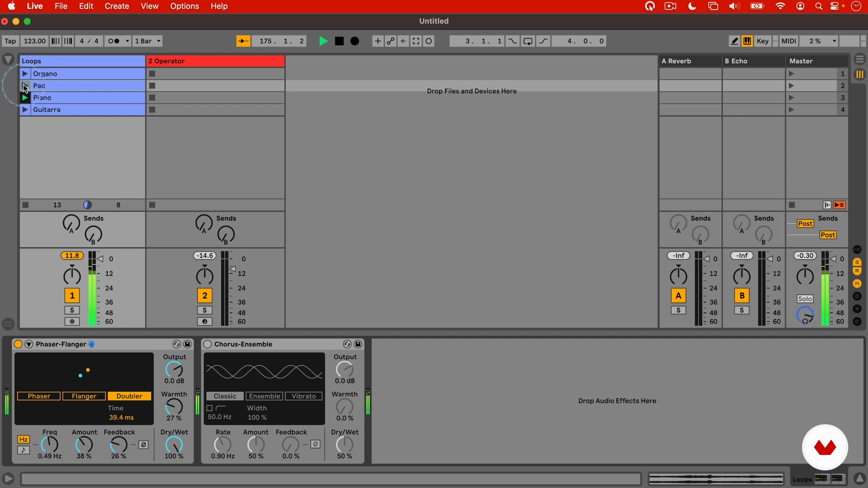Viewport: 868px width, 488px height.
Task: Toggle the first Master Post button
Action: pos(805,224)
